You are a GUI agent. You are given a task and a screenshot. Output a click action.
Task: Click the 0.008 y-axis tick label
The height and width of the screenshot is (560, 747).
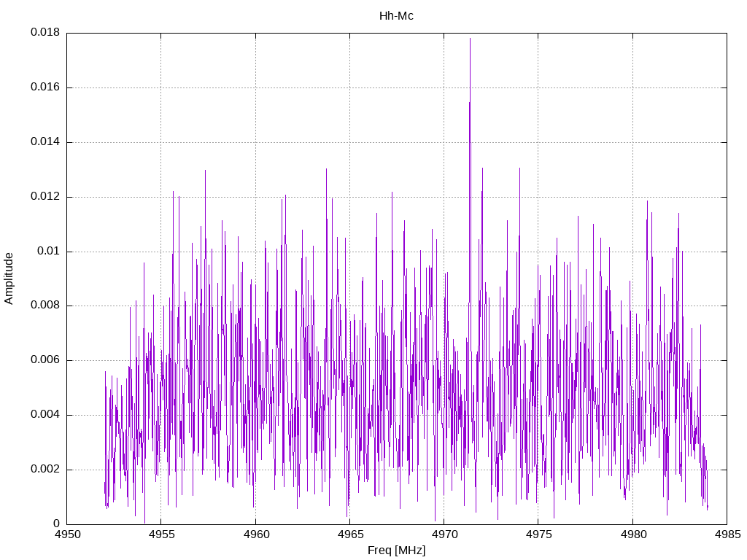[45, 306]
